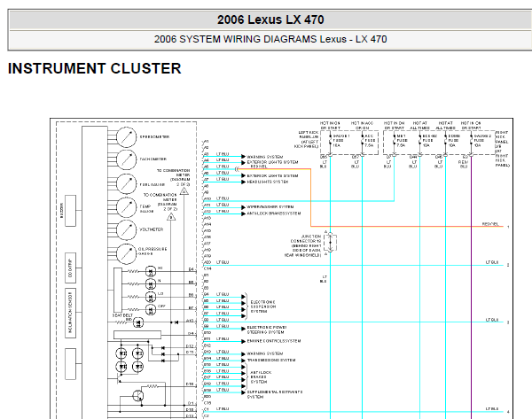Click the oil pressure gauge symbol
This screenshot has width=532, height=419.
(x=126, y=253)
